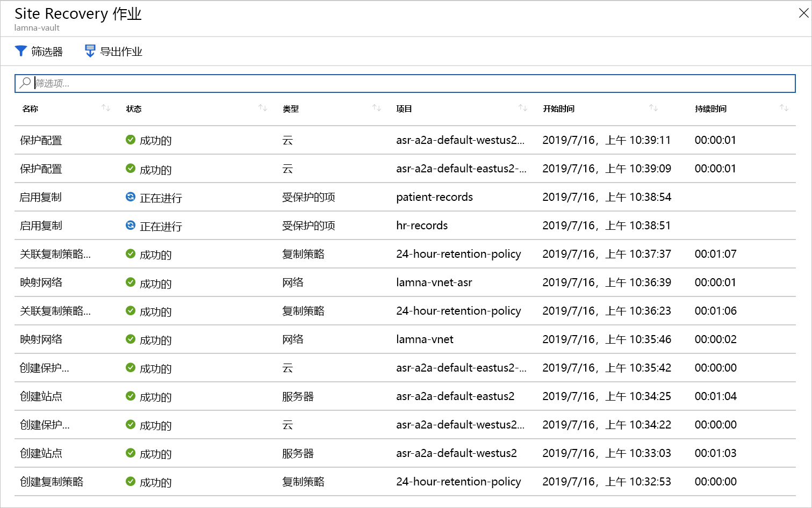Click the search magnifier icon
Viewport: 812px width, 508px height.
[x=25, y=83]
